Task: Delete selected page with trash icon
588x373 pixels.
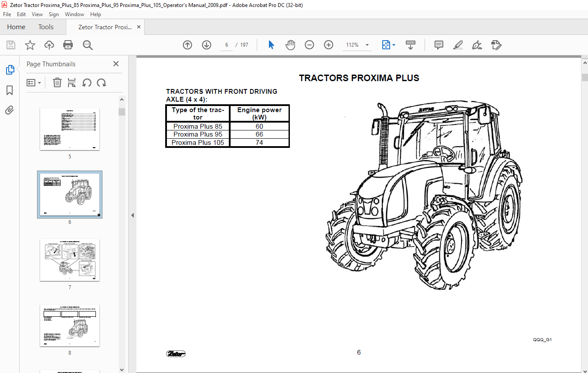Action: click(57, 82)
